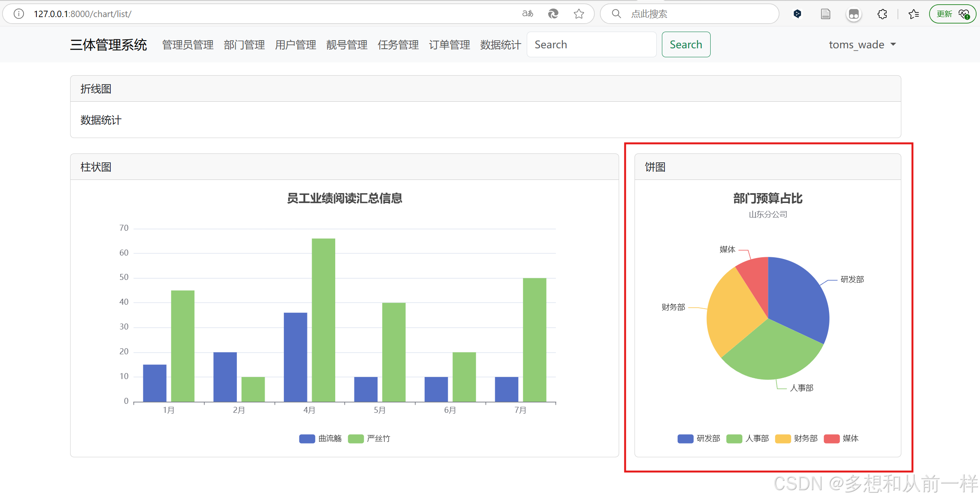Click the green Search button

pyautogui.click(x=686, y=44)
